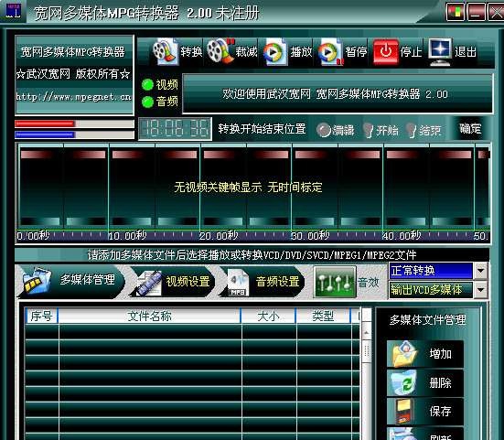Sort by the 类型 column header

323,316
